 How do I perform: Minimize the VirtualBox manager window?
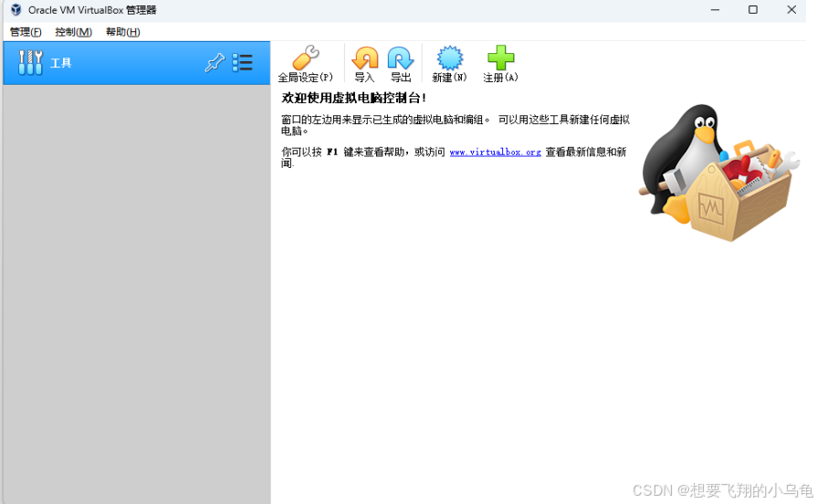(x=715, y=10)
